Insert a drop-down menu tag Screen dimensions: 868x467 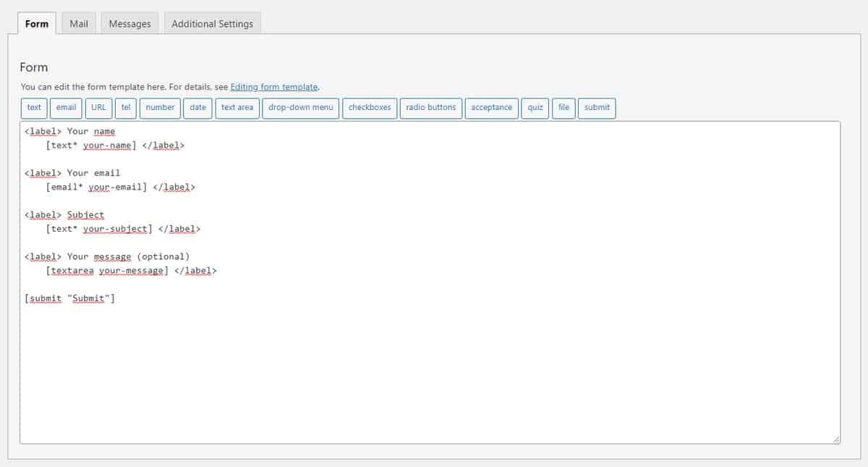(x=301, y=108)
